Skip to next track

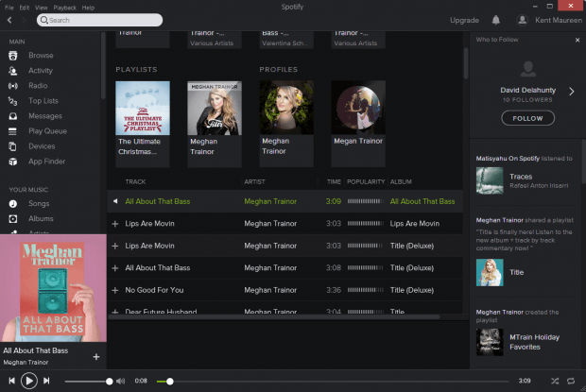(x=46, y=381)
